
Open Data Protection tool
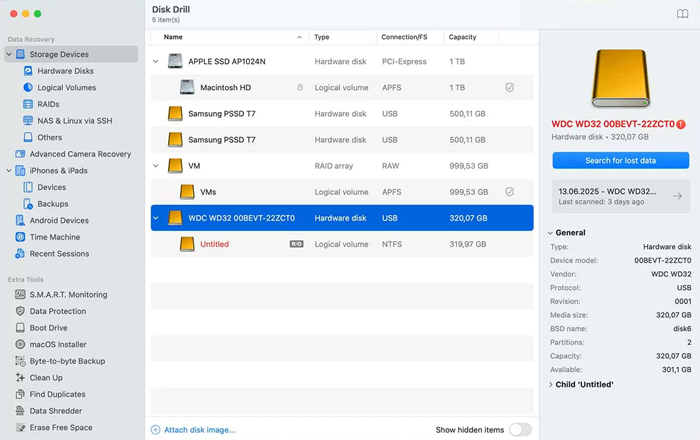click(x=58, y=311)
